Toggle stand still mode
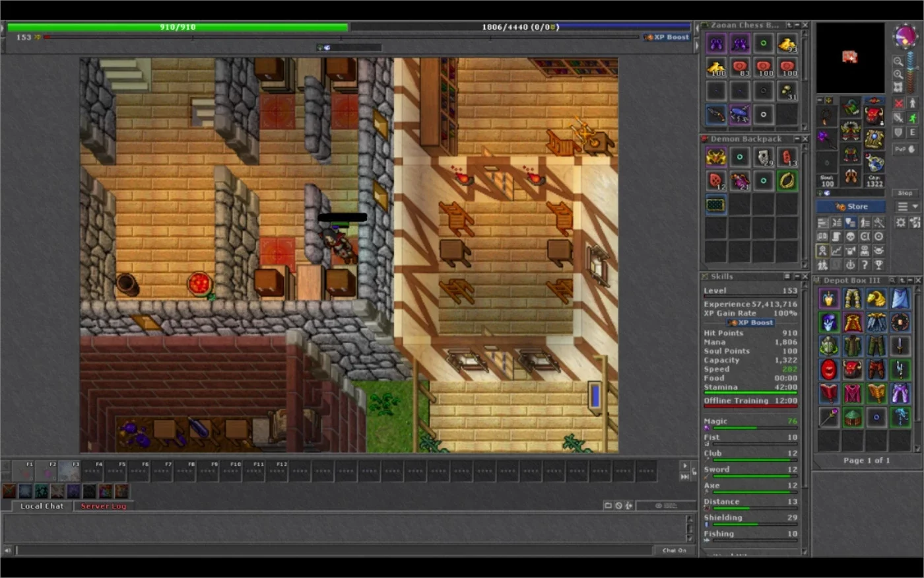 tap(913, 104)
